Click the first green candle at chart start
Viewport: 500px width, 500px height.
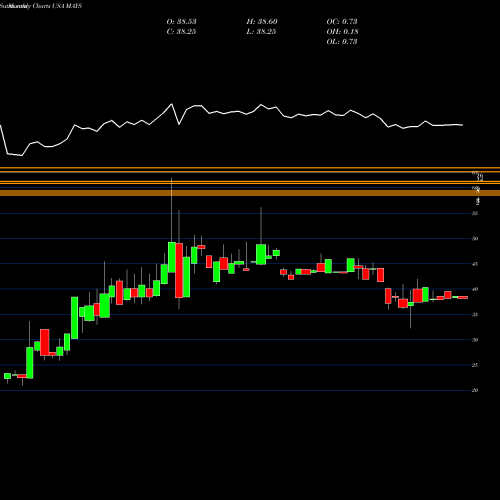click(7, 376)
